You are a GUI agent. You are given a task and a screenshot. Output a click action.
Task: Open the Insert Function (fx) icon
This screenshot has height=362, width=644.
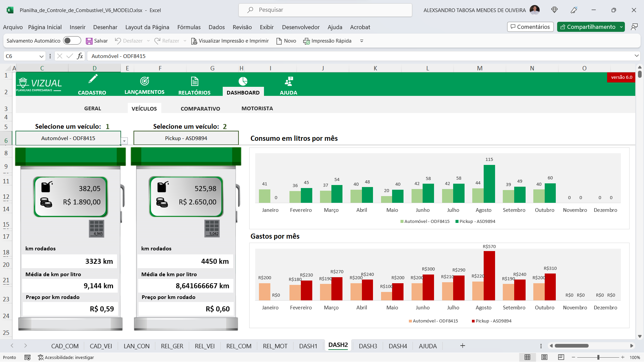pos(80,56)
